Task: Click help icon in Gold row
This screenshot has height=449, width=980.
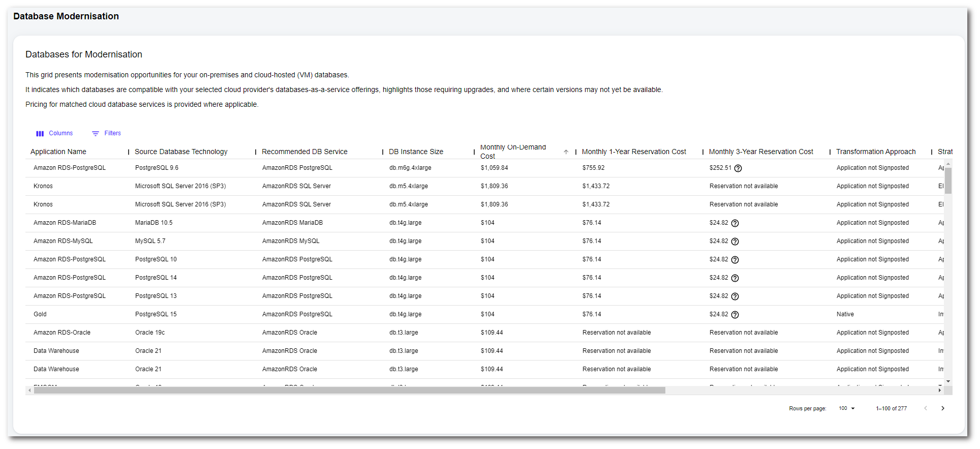Action: 735,315
